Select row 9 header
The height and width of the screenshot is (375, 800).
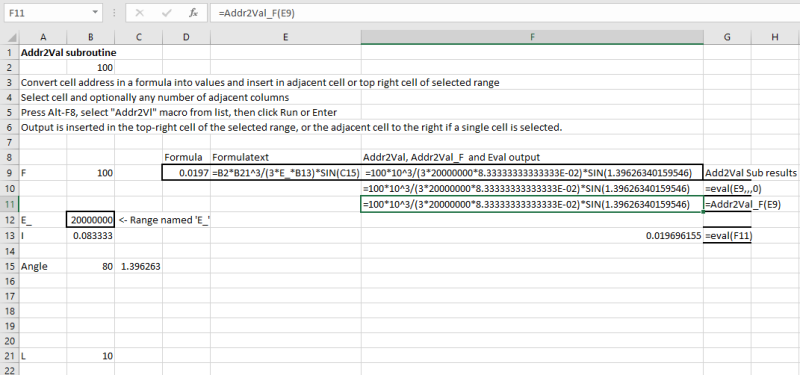point(11,173)
